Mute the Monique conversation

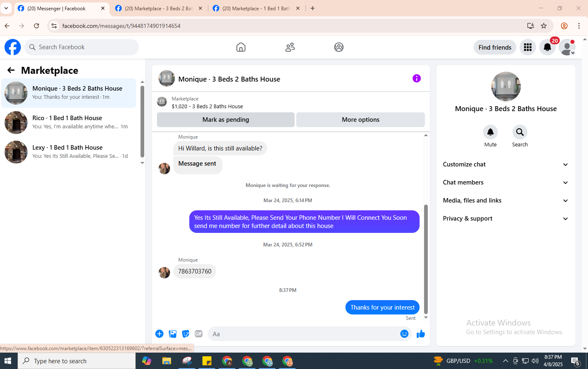point(490,132)
